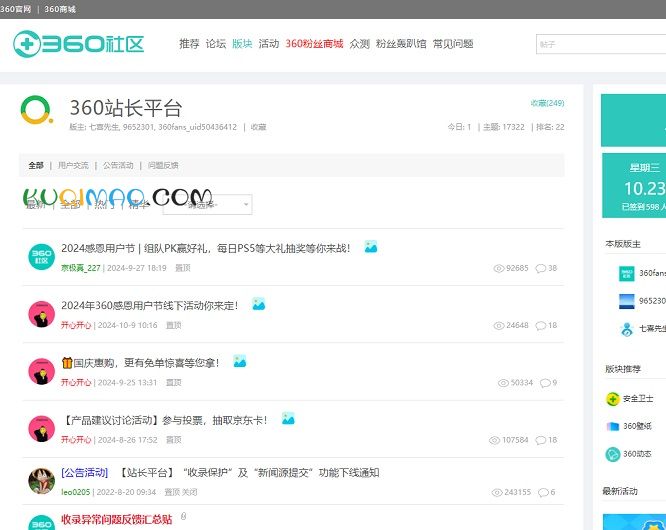Open the 推荐 nav item
The height and width of the screenshot is (530, 666).
[x=189, y=44]
